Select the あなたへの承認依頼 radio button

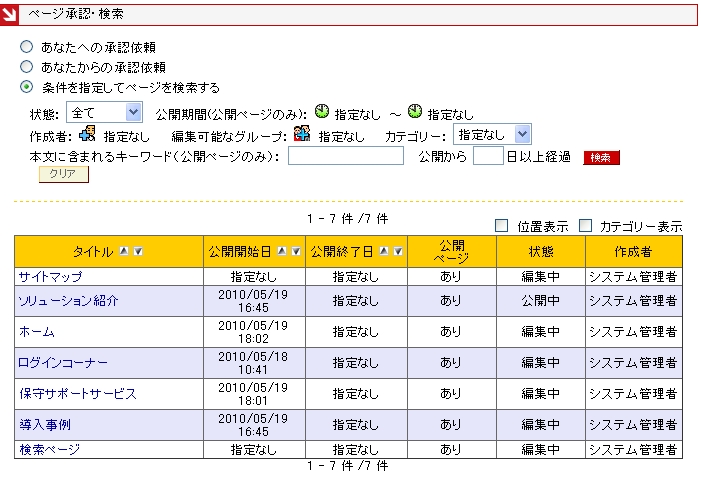[x=27, y=46]
